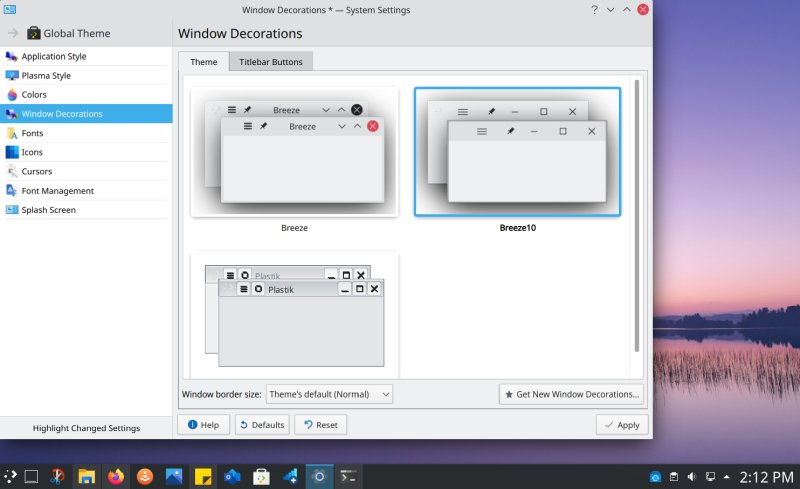Select Cursors in the sidebar
The image size is (800, 489).
pyautogui.click(x=36, y=171)
